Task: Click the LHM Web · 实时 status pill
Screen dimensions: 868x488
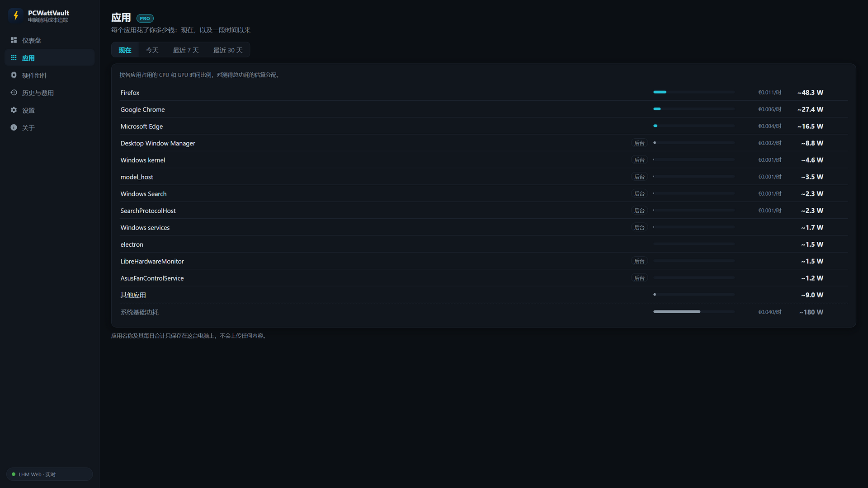Action: [x=49, y=474]
